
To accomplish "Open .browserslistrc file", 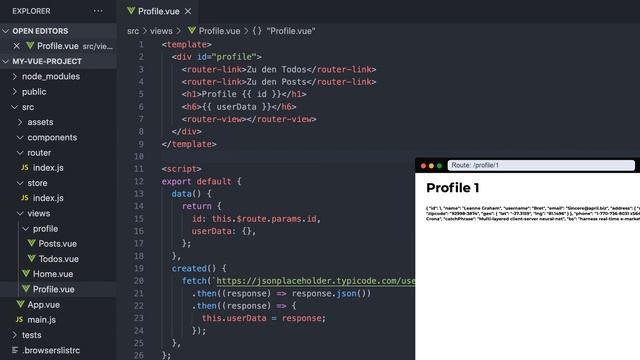I will (x=51, y=350).
